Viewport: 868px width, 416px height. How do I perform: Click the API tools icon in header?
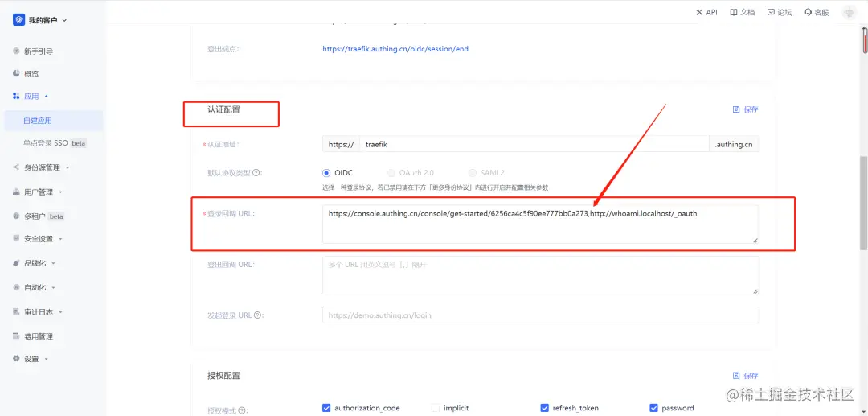pyautogui.click(x=699, y=12)
